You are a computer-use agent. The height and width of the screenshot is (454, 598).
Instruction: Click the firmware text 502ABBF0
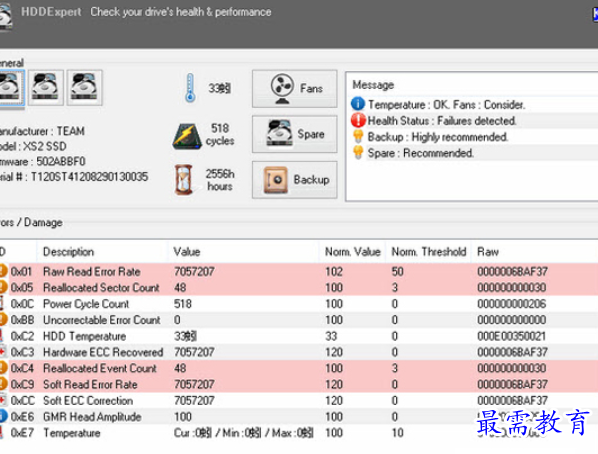pos(61,161)
